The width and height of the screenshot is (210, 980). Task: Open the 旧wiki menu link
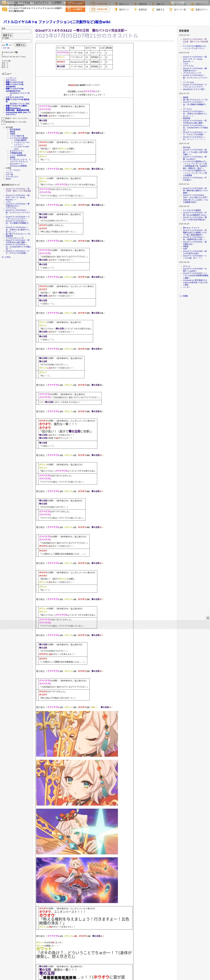(x=8, y=179)
